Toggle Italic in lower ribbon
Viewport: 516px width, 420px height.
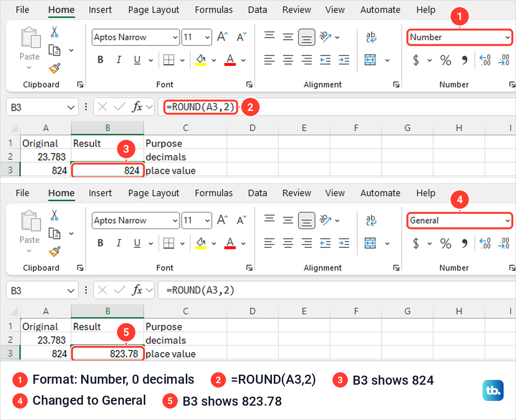point(119,243)
